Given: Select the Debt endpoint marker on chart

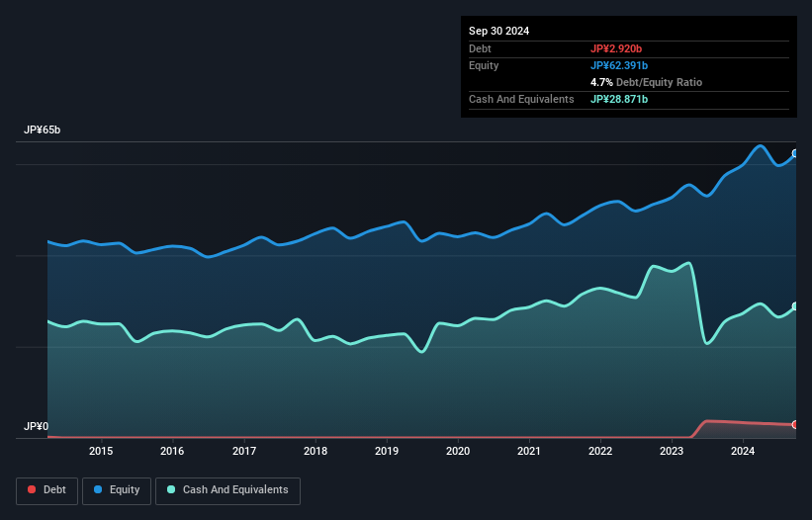Looking at the screenshot, I should (795, 425).
